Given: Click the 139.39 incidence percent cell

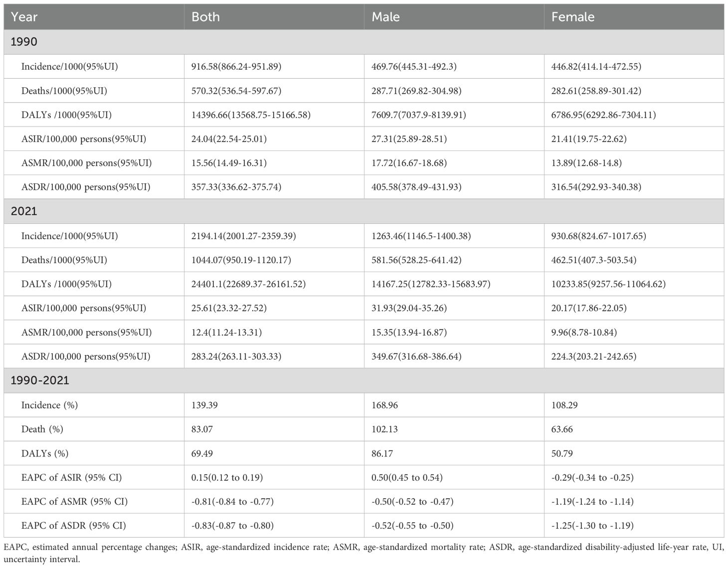Looking at the screenshot, I should (x=204, y=405).
